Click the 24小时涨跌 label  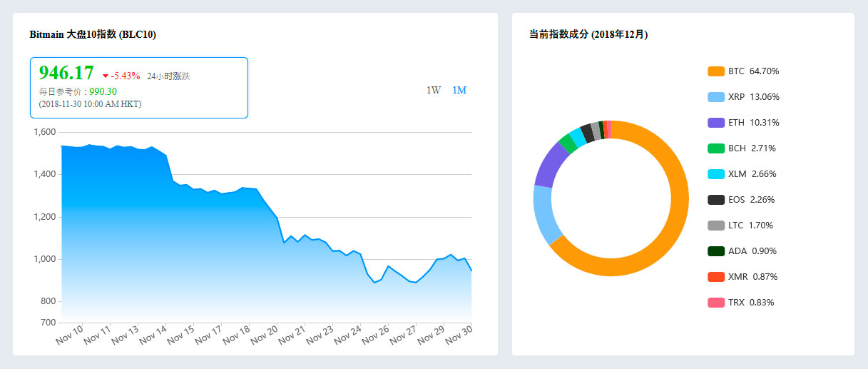(x=168, y=76)
